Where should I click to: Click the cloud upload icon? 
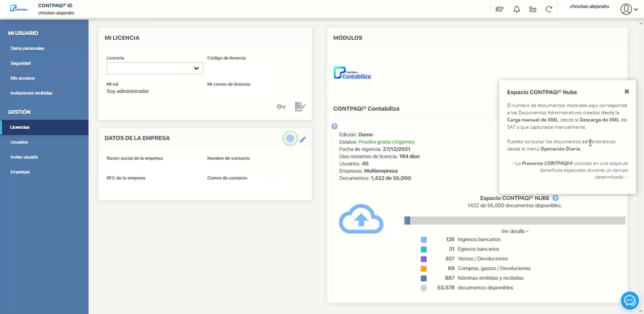pyautogui.click(x=361, y=219)
